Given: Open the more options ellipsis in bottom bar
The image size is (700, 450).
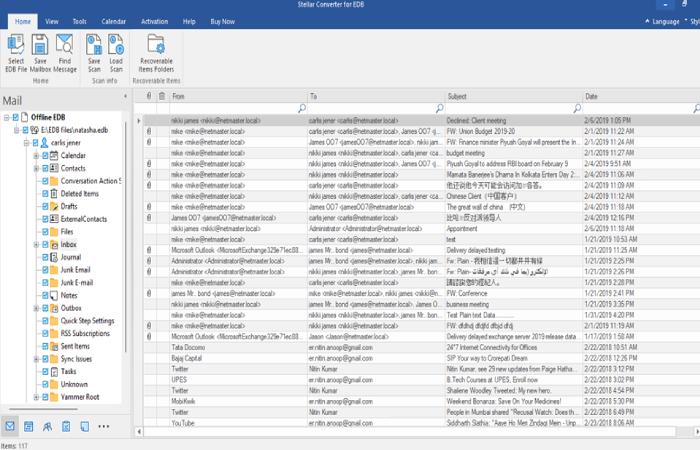Looking at the screenshot, I should click(x=104, y=426).
